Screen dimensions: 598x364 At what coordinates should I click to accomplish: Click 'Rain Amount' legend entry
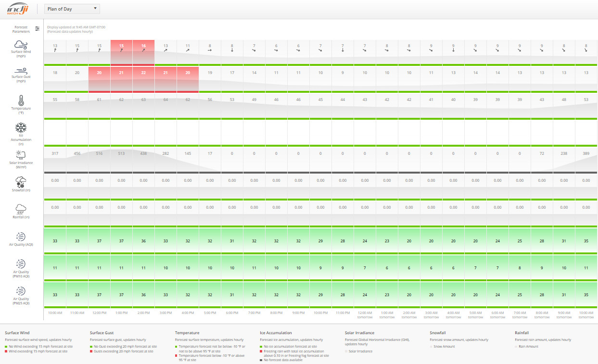[x=526, y=347]
